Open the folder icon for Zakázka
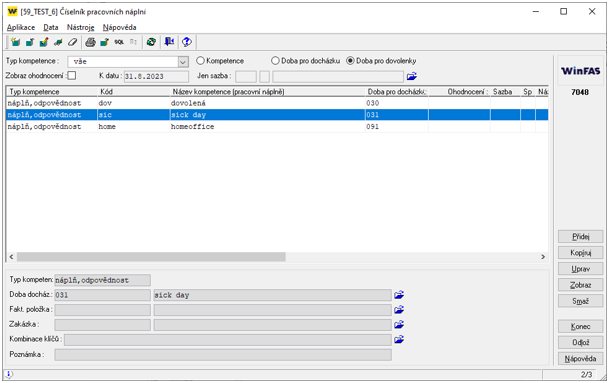The image size is (609, 383). (x=399, y=324)
